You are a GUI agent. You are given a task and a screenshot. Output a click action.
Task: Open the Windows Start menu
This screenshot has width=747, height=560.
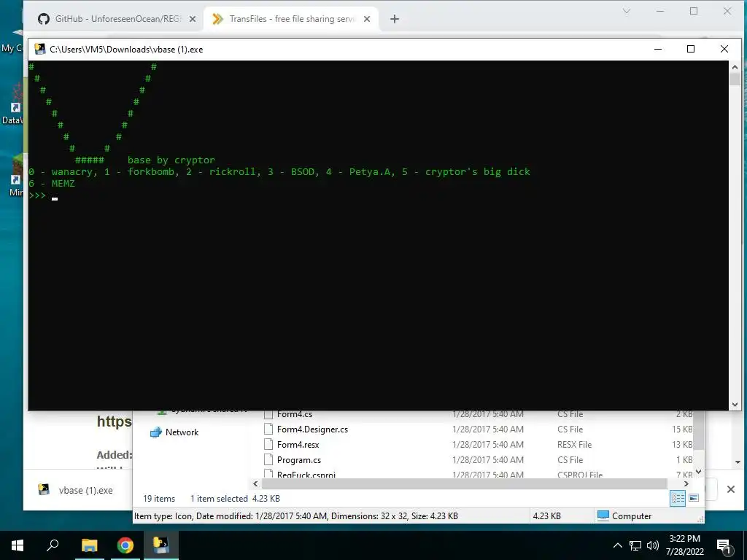(18, 545)
